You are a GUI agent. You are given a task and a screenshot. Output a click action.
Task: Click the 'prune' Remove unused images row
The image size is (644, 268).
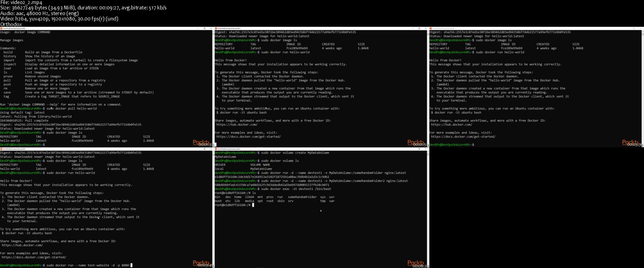[x=32, y=76]
